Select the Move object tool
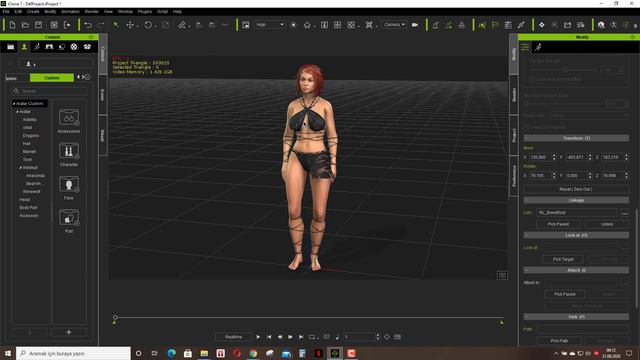 130,25
